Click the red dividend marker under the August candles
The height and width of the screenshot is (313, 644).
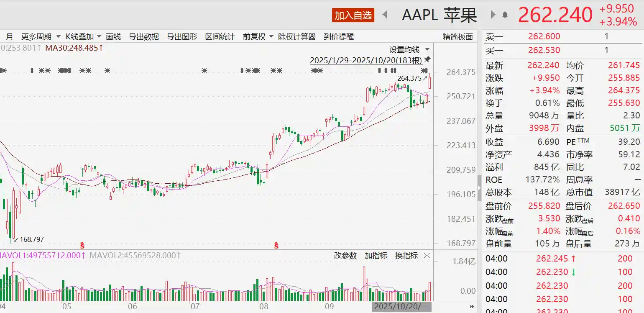[276, 246]
